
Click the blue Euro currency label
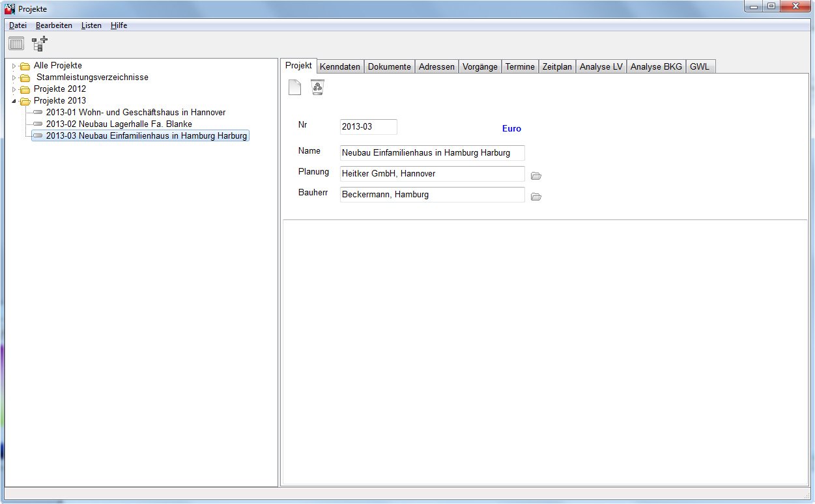511,129
